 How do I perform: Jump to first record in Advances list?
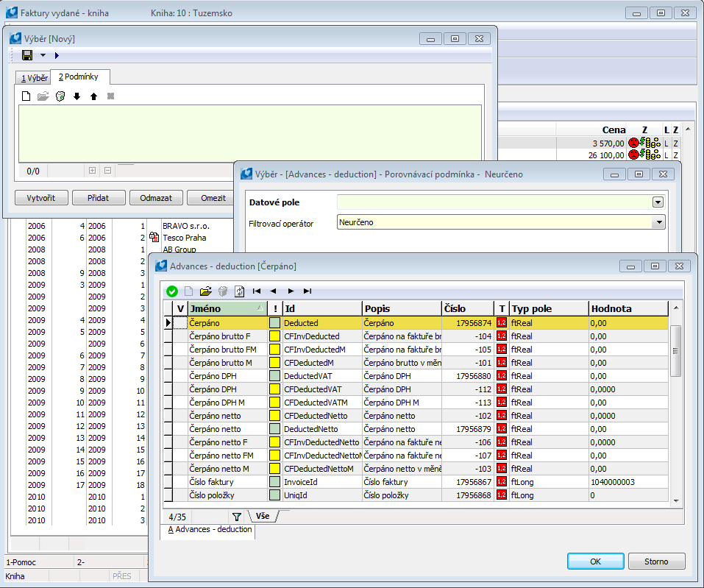coord(257,291)
